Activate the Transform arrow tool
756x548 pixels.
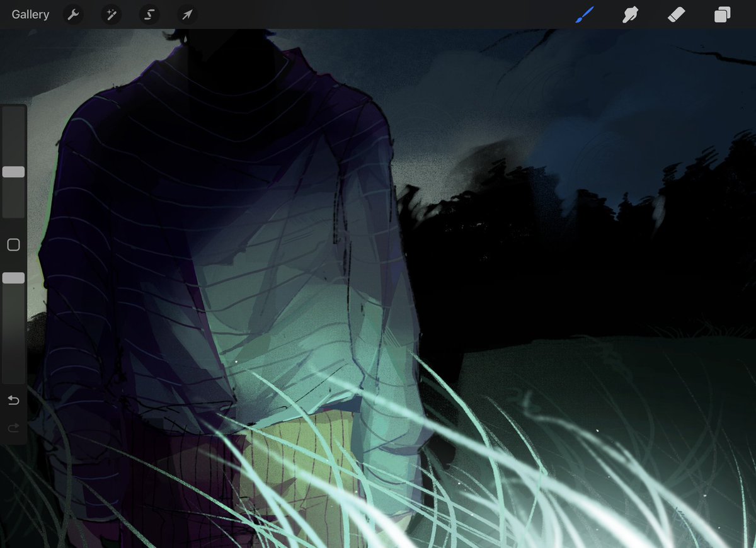(x=187, y=14)
